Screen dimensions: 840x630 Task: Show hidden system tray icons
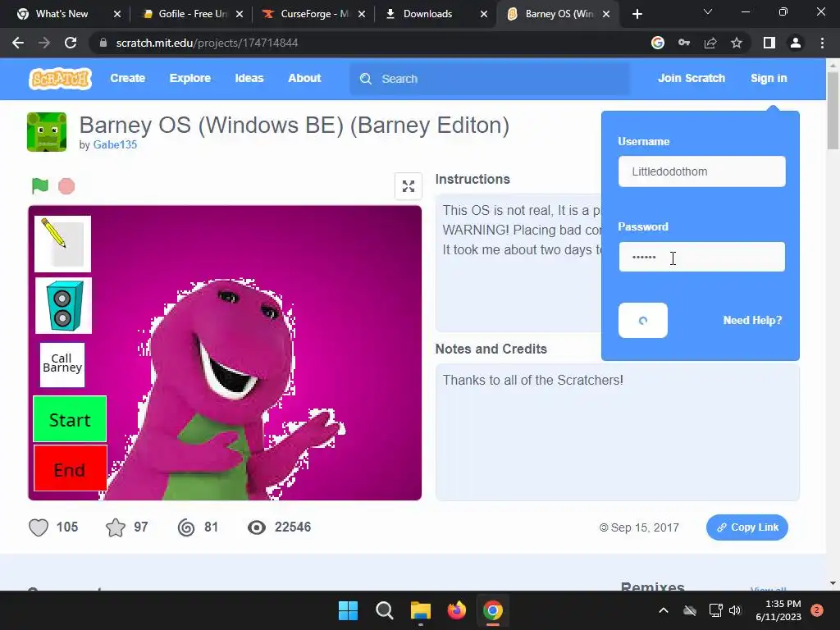663,610
